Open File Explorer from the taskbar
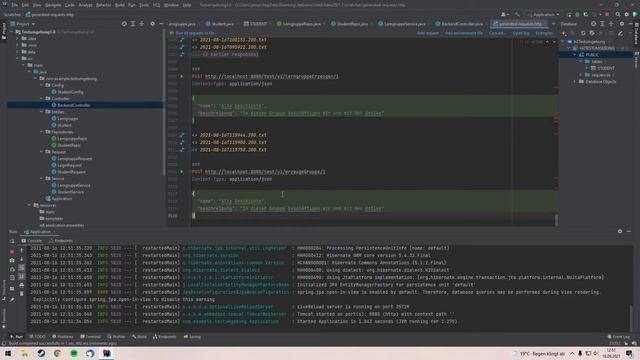The height and width of the screenshot is (360, 640). point(24,353)
